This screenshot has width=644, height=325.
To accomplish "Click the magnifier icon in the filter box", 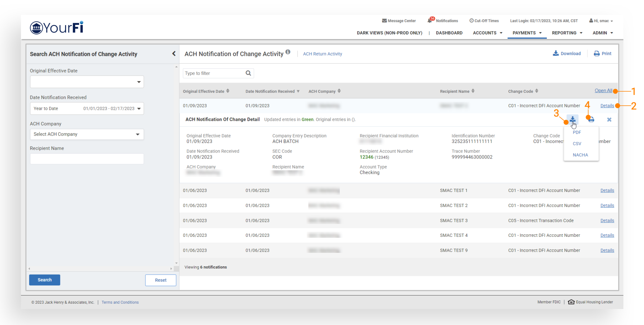I will click(x=248, y=73).
